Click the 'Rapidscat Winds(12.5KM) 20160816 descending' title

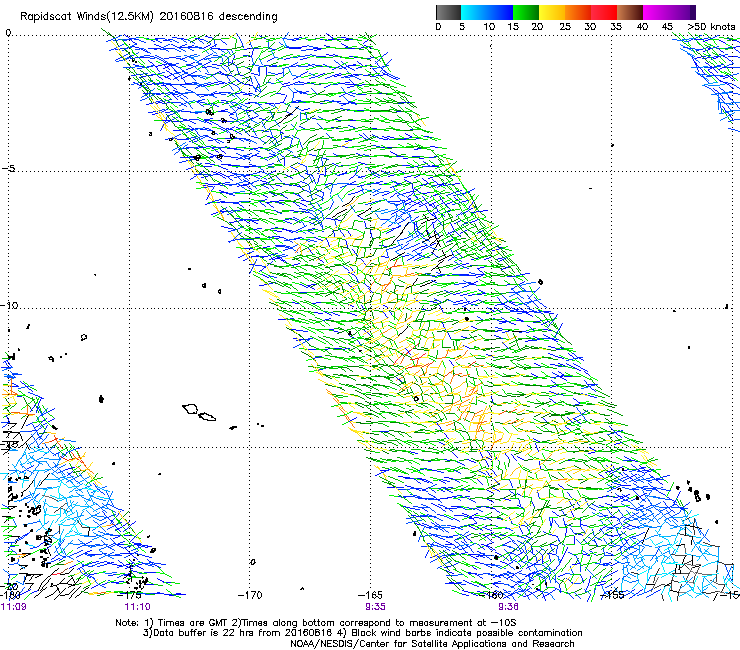click(x=149, y=17)
